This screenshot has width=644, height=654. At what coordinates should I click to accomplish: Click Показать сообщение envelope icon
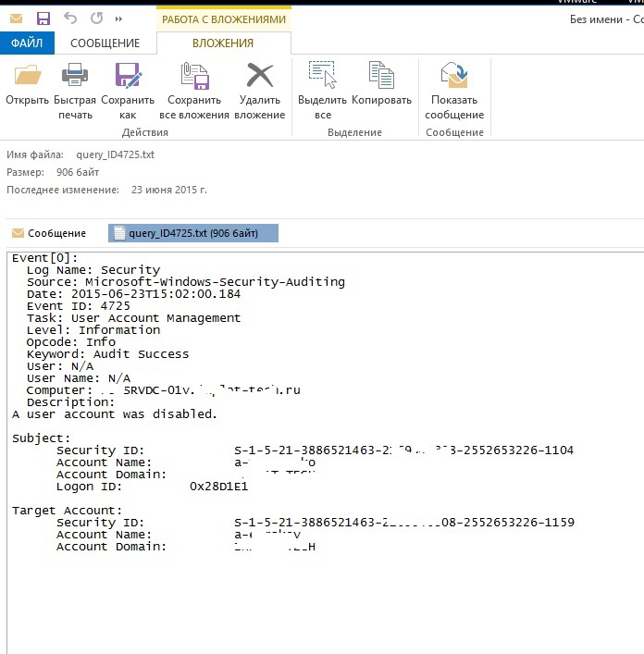454,78
